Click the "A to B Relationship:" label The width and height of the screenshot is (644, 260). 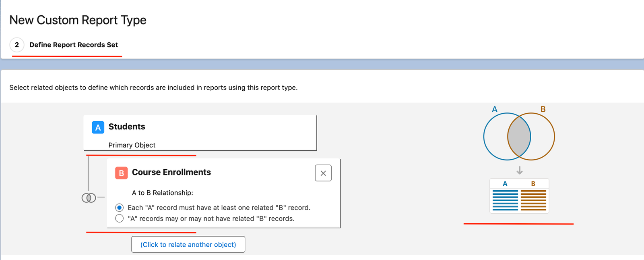(x=162, y=193)
